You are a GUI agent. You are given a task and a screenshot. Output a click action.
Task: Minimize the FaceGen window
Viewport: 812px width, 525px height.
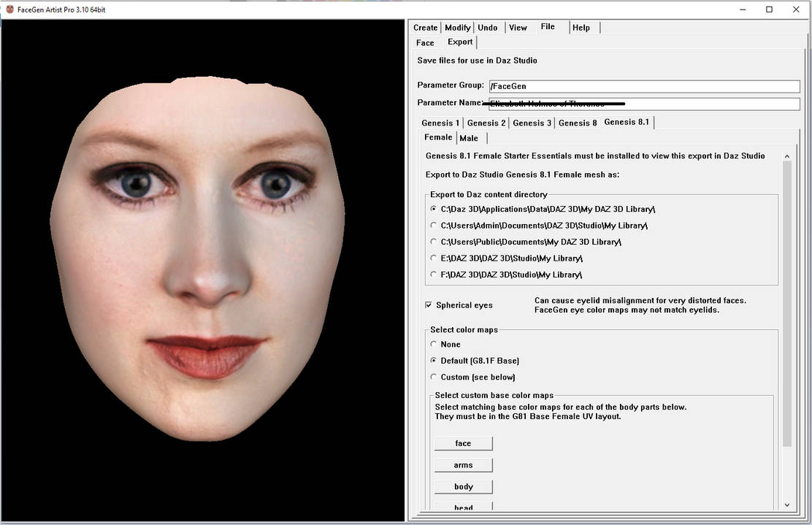(743, 9)
